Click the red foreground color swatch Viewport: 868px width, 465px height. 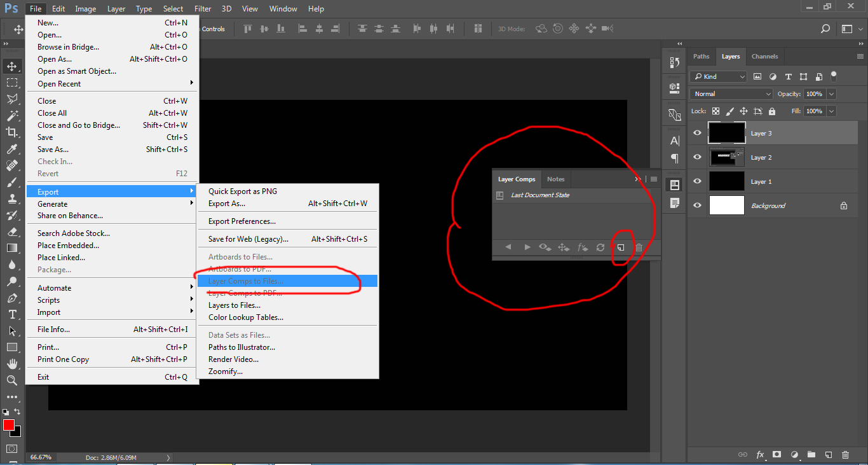point(9,425)
